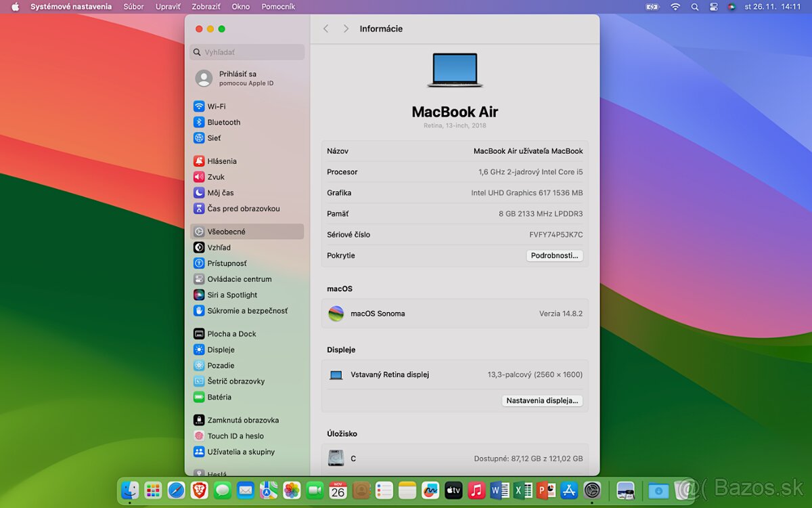Open Spotlight search from the menu bar

click(x=694, y=7)
